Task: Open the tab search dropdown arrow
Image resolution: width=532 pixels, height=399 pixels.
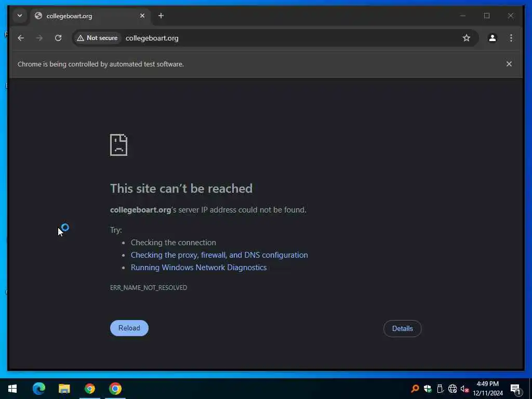Action: (x=20, y=16)
